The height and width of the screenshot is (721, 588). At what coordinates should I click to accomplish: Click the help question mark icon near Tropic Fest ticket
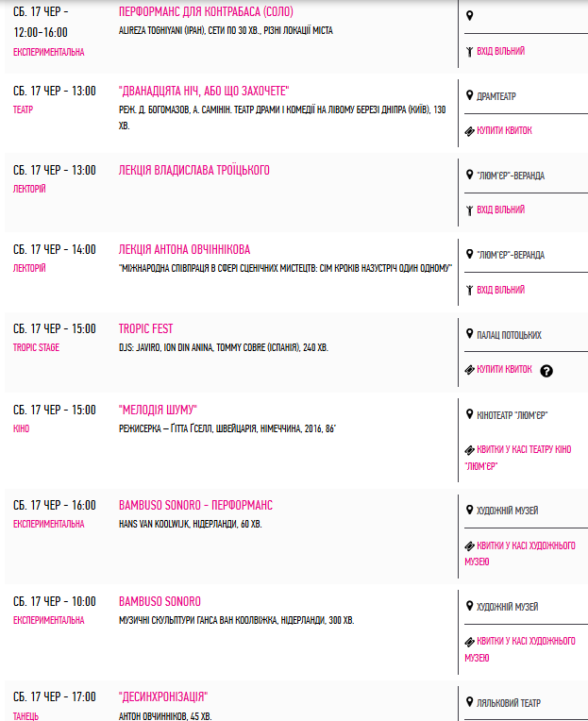click(546, 371)
